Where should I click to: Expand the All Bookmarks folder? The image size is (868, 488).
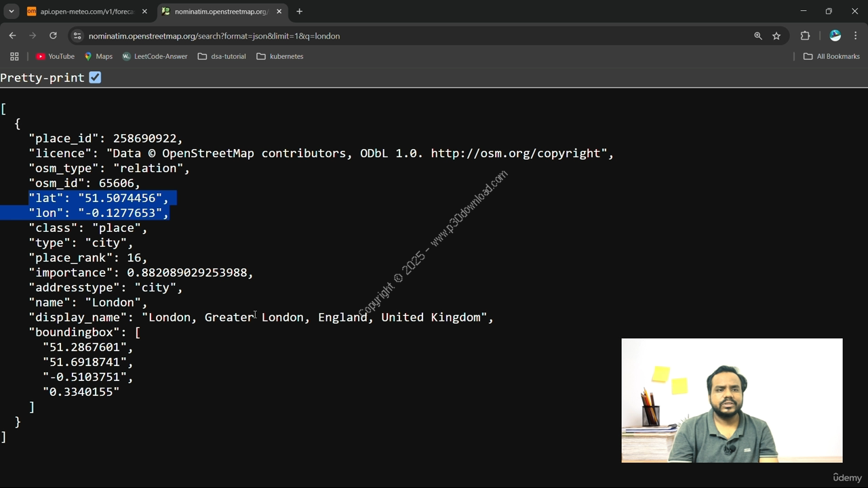pyautogui.click(x=831, y=56)
